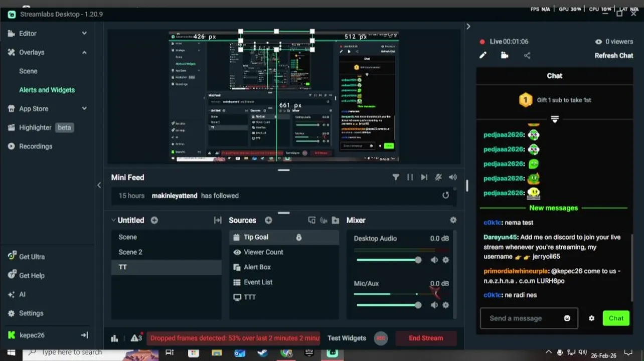Select the TTT display source
Image resolution: width=644 pixels, height=361 pixels.
click(x=284, y=297)
